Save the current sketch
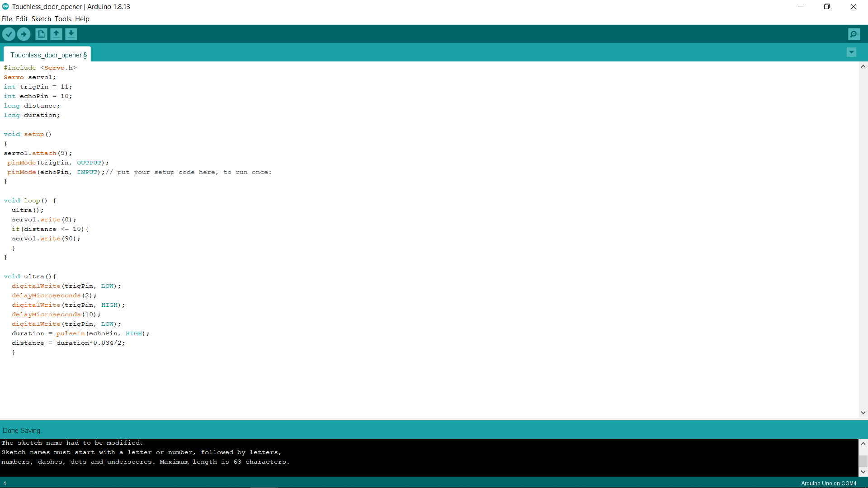 tap(71, 34)
